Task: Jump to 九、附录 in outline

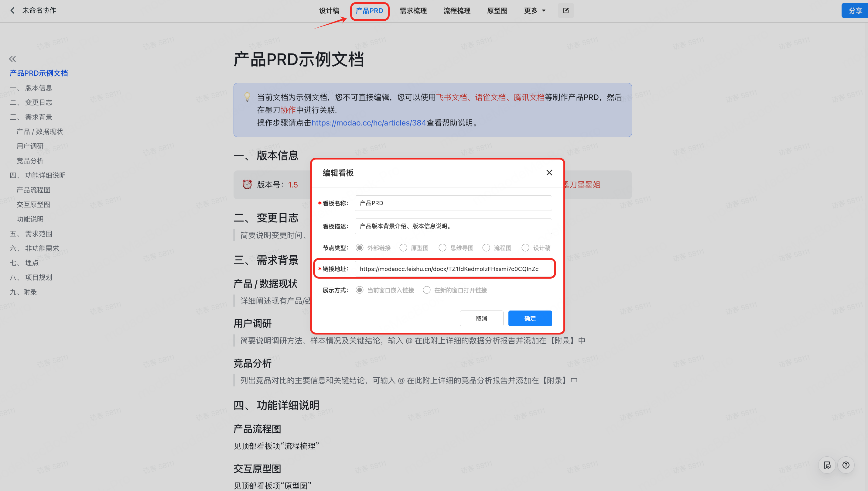Action: point(23,292)
